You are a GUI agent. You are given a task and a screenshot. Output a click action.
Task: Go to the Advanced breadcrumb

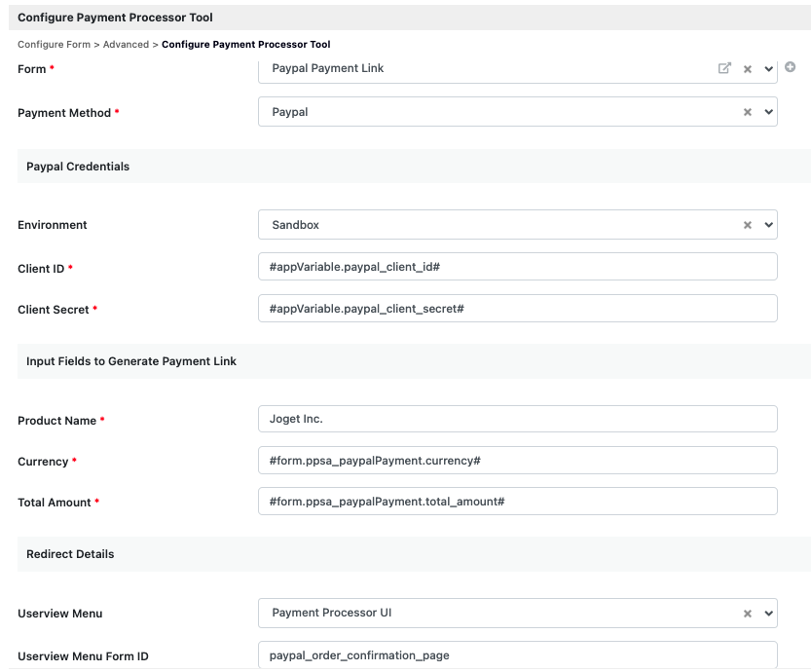[x=126, y=45]
